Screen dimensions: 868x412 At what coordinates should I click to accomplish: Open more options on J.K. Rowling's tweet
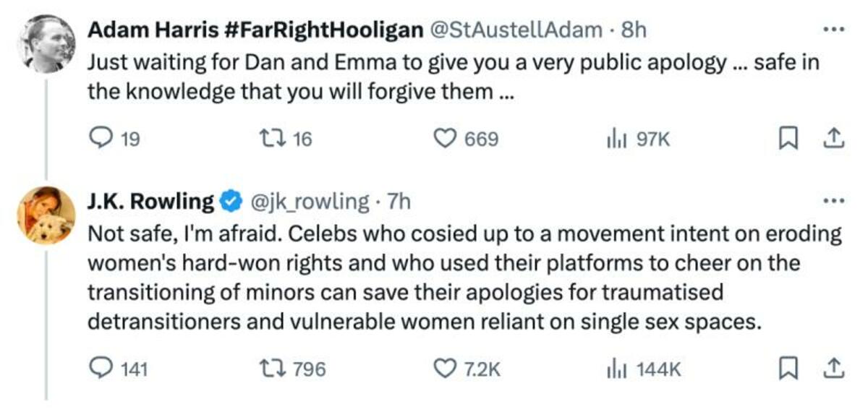click(834, 202)
